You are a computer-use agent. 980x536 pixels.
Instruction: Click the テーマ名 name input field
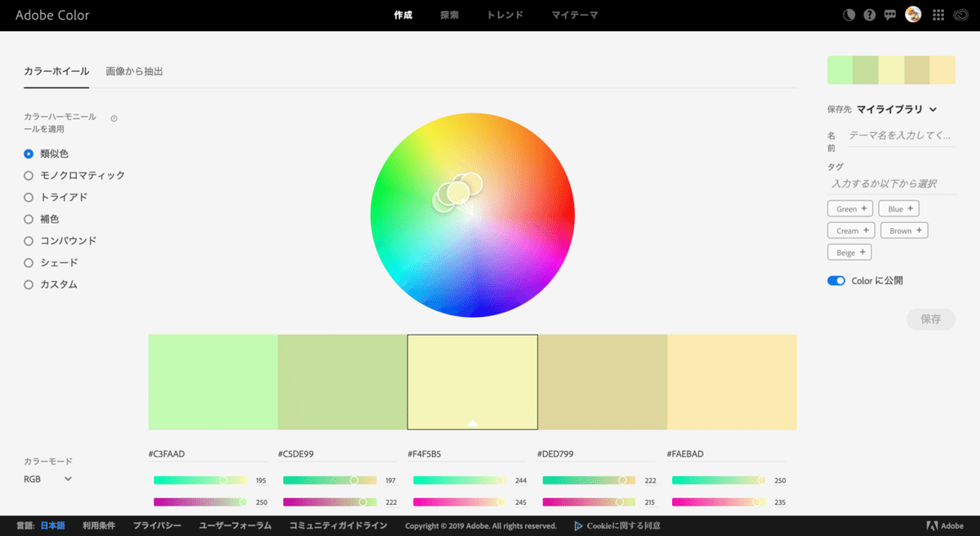pyautogui.click(x=902, y=136)
